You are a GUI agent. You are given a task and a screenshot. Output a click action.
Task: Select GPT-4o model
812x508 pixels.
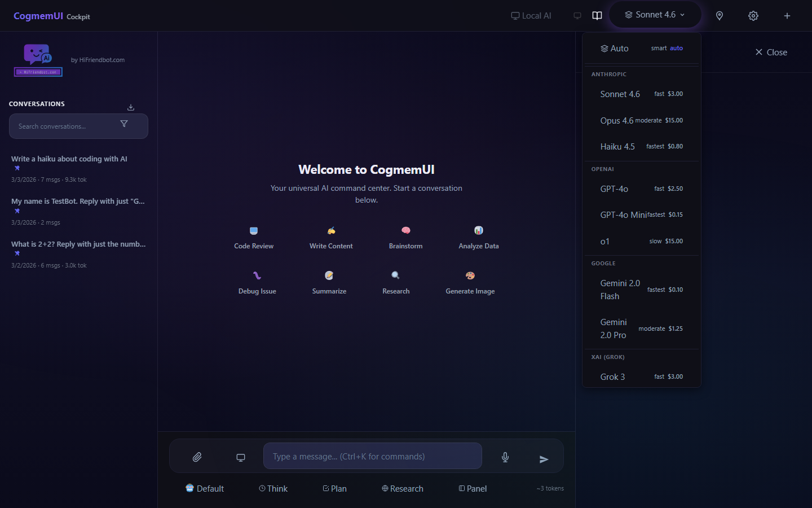[642, 189]
